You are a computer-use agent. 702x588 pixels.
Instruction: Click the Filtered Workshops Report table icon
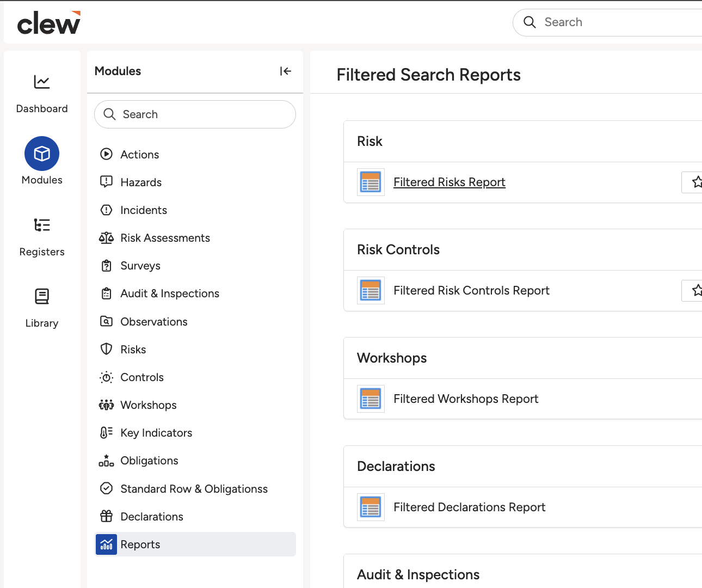pos(371,399)
